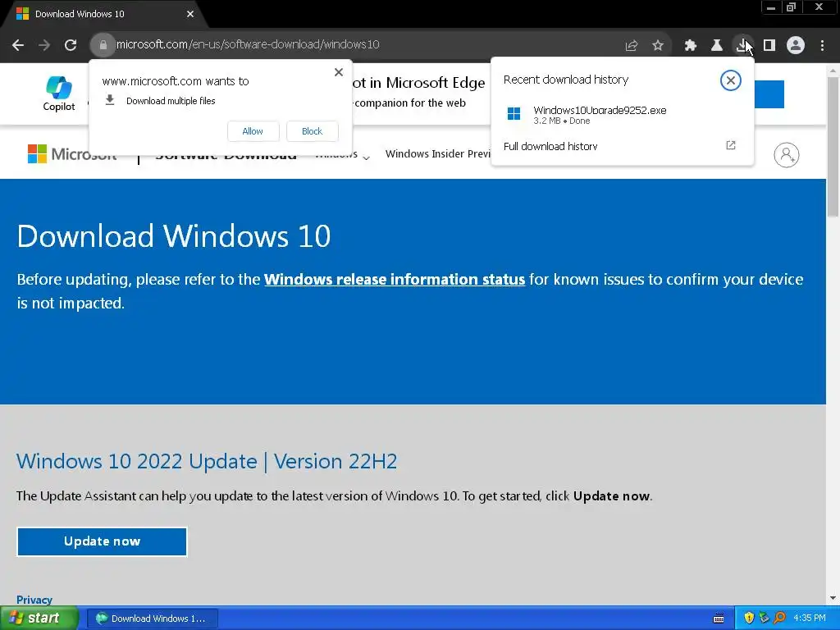Click the blue banner button beside download popup
This screenshot has height=630, width=840.
tap(769, 94)
